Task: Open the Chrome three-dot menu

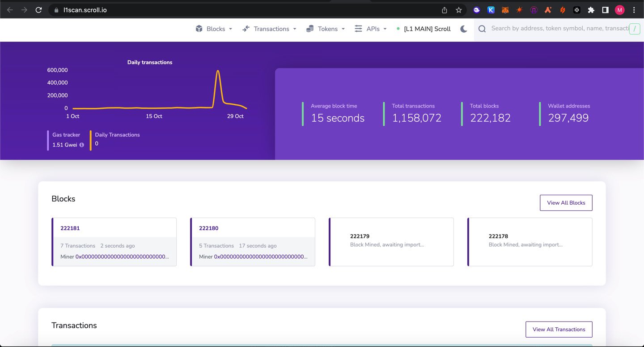Action: [634, 10]
